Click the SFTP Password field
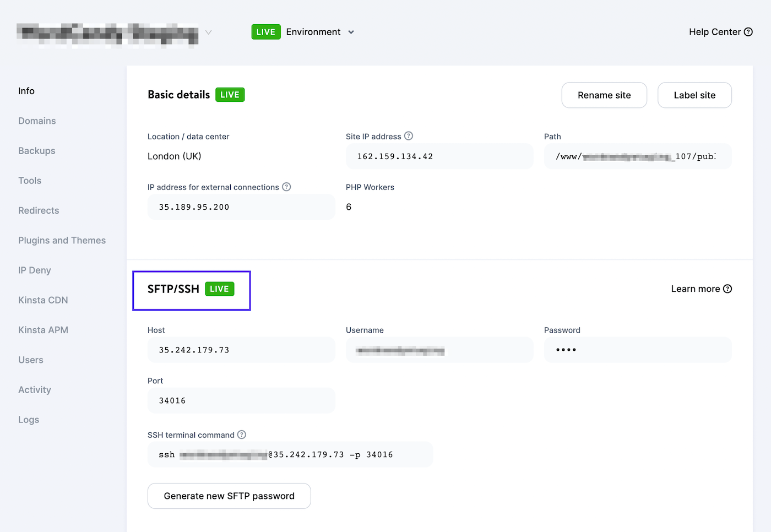Viewport: 771px width, 532px height. tap(637, 350)
